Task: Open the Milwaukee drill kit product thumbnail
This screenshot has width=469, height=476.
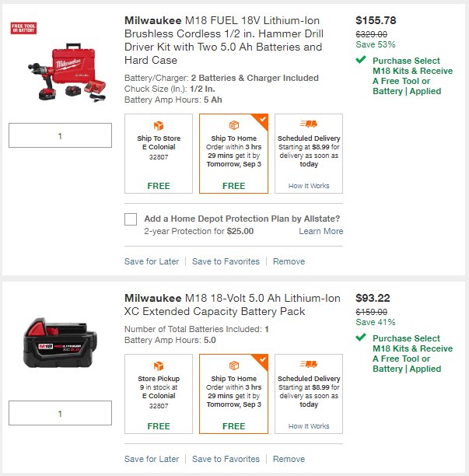Action: (68, 72)
